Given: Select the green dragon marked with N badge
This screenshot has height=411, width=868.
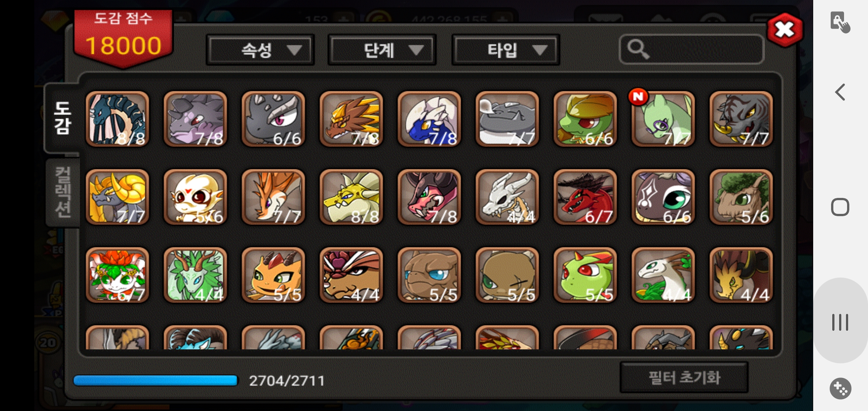Looking at the screenshot, I should pos(663,119).
